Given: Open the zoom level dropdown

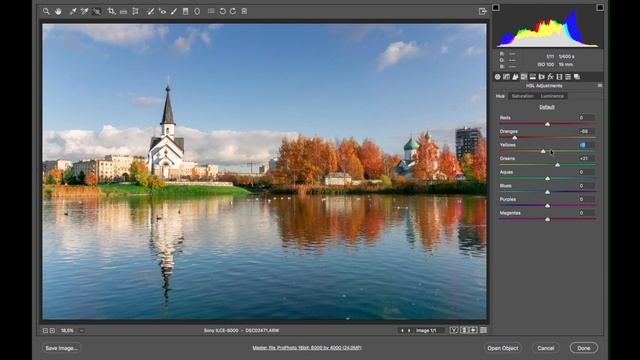Looking at the screenshot, I should point(82,331).
